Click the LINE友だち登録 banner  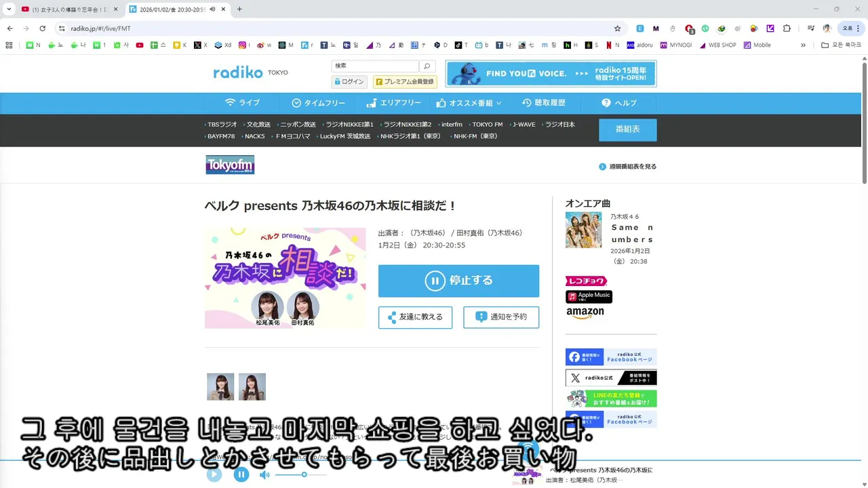click(x=611, y=399)
